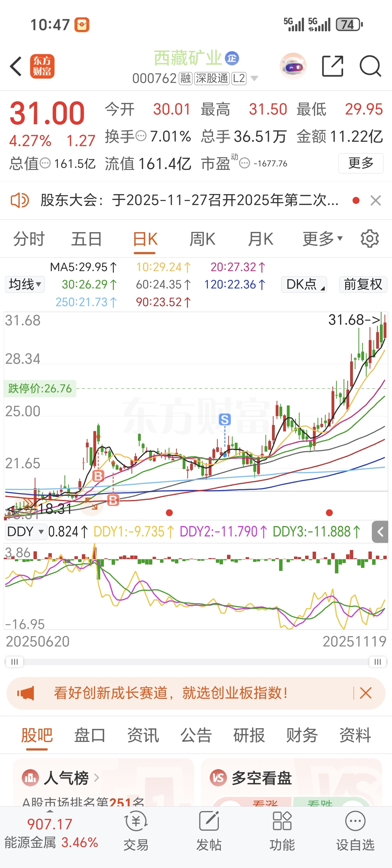Tap the expand arrows icon near chart bottom
This screenshot has width=392, height=868.
91,504
